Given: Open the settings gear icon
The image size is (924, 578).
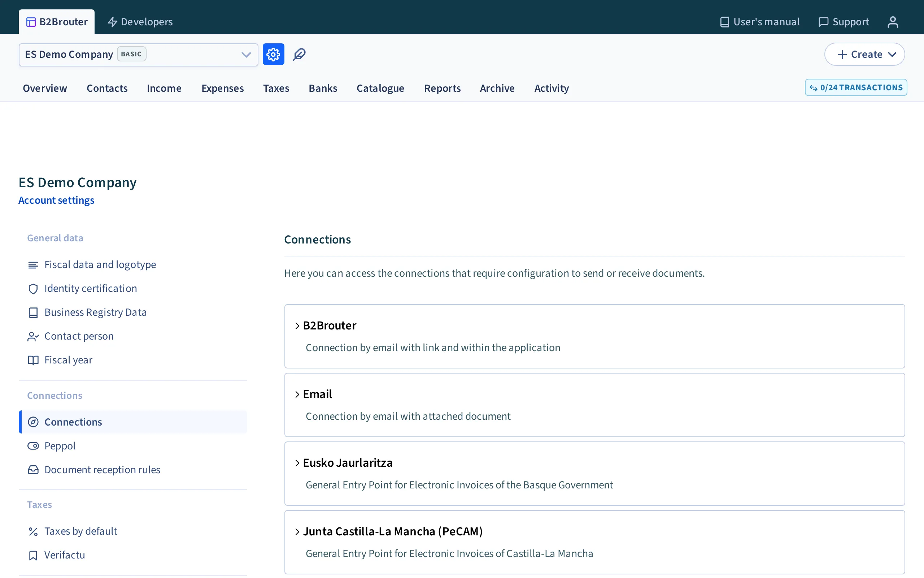Looking at the screenshot, I should click(x=273, y=54).
